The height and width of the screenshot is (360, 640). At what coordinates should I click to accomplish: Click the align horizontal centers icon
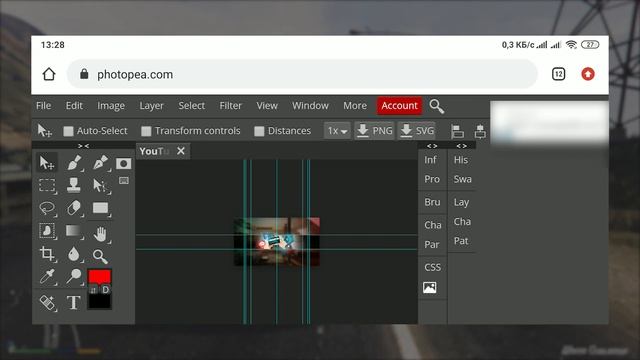pos(480,131)
